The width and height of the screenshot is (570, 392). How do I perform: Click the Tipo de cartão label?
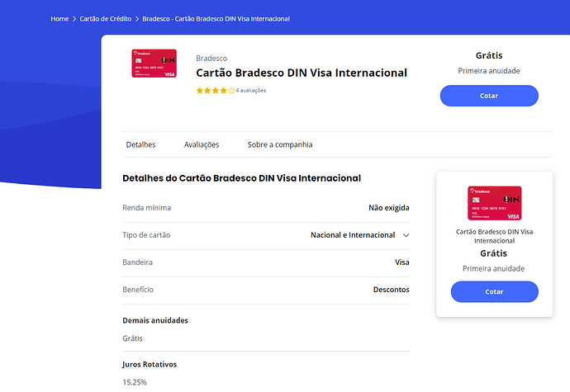coord(146,235)
